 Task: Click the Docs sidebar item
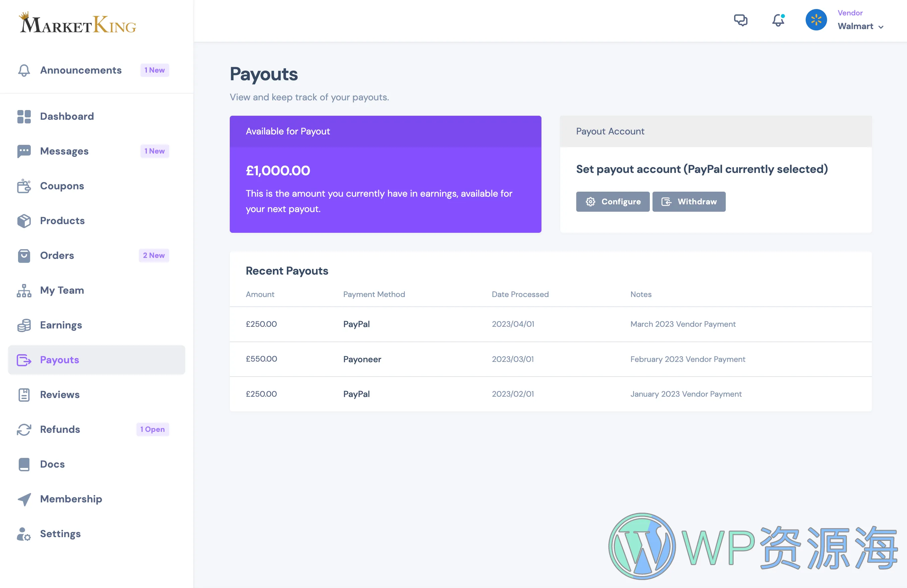52,464
